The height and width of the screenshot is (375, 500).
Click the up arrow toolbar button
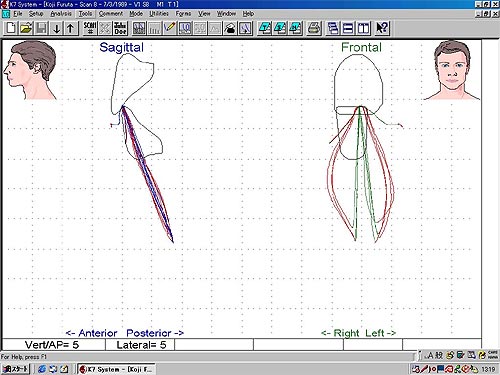tap(70, 28)
